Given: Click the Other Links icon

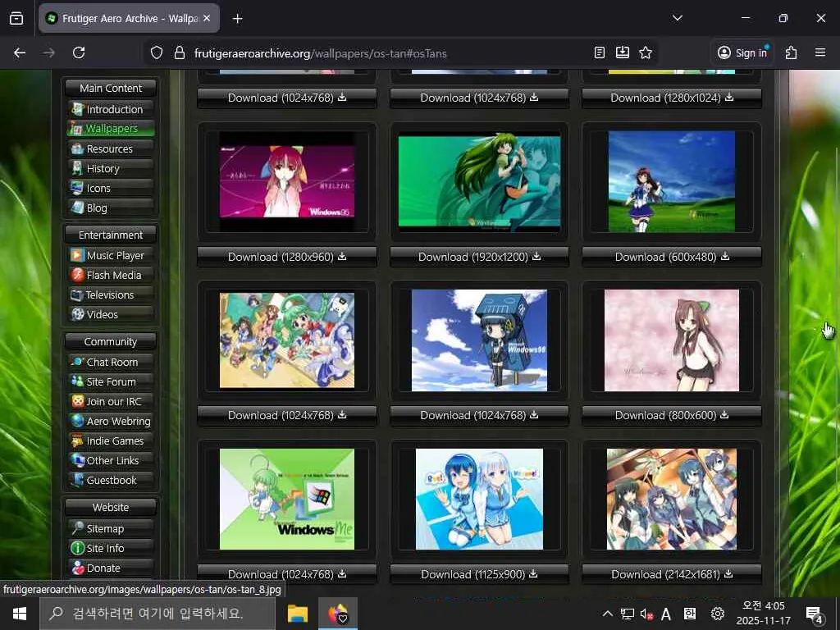Looking at the screenshot, I should (x=77, y=461).
